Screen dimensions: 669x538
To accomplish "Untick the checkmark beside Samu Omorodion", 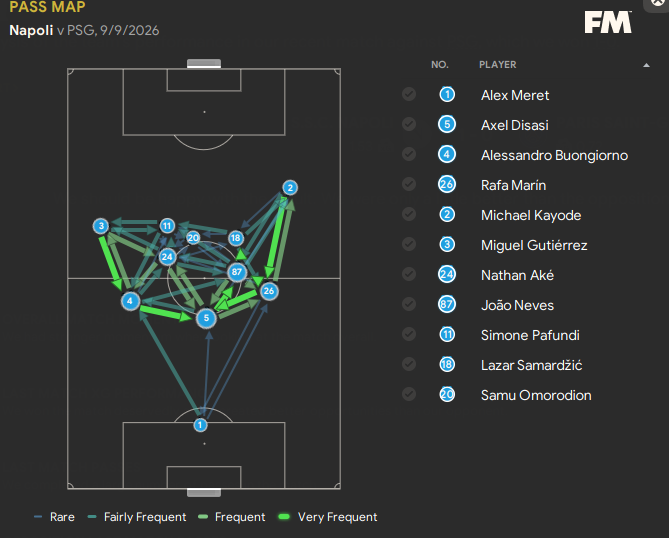I will [x=409, y=395].
